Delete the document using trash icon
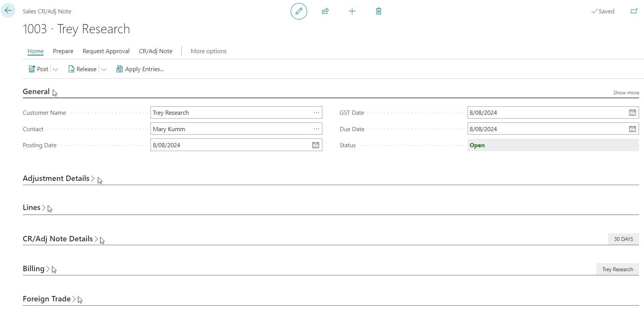 tap(379, 11)
